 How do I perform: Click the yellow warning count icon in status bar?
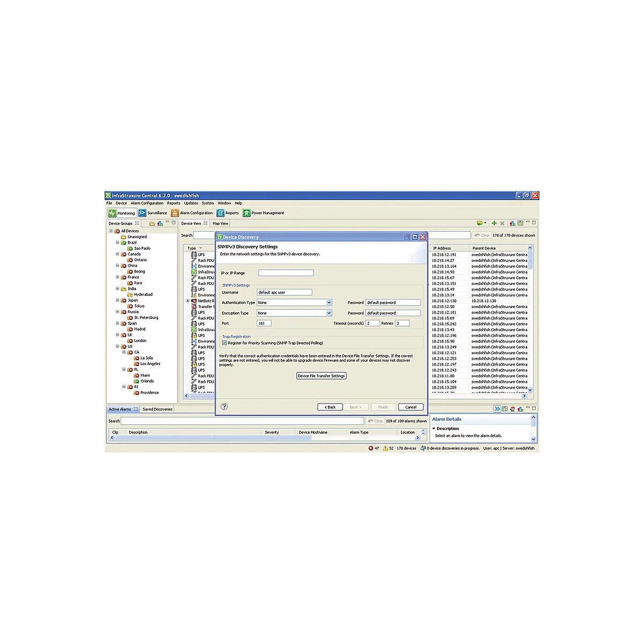point(385,448)
